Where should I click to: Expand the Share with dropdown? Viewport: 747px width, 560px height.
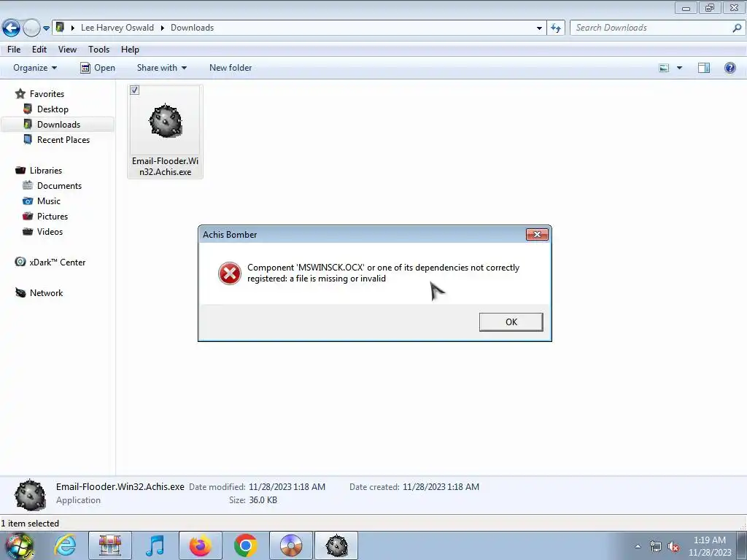point(161,68)
